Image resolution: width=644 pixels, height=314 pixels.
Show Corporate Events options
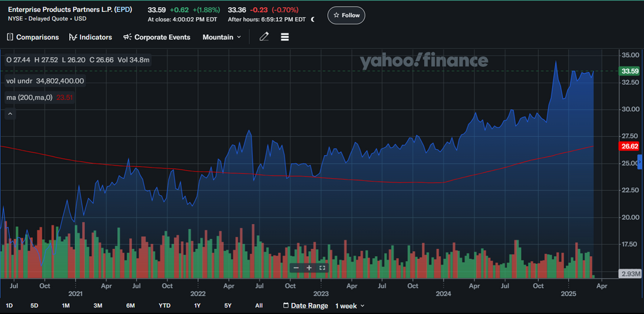(156, 37)
